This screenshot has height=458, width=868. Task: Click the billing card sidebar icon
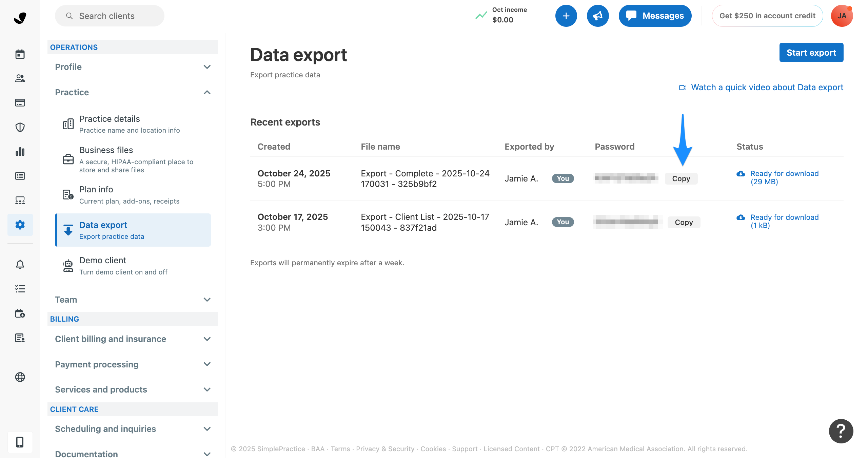tap(20, 103)
